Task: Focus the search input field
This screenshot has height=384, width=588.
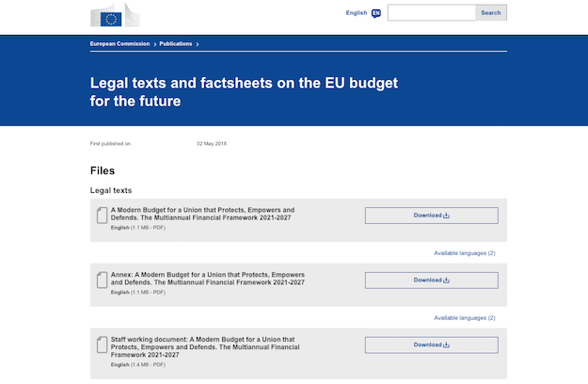Action: [x=431, y=13]
